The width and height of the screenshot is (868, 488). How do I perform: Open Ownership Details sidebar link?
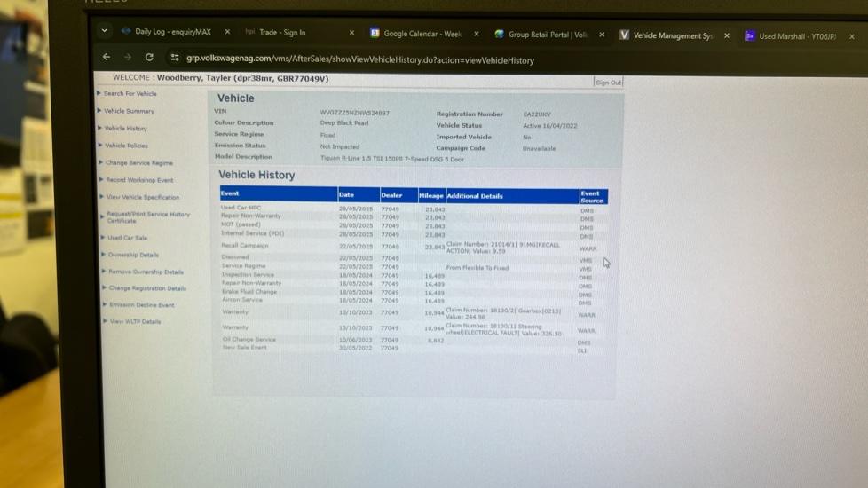click(133, 255)
